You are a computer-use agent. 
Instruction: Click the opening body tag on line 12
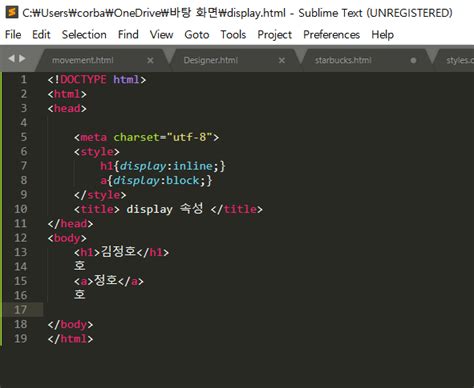67,238
